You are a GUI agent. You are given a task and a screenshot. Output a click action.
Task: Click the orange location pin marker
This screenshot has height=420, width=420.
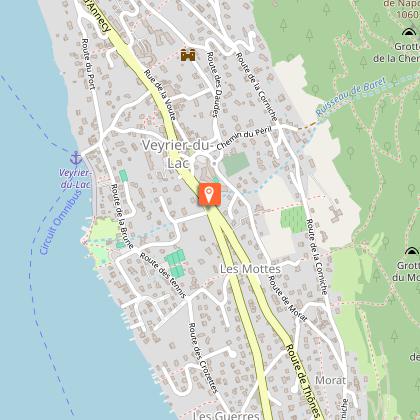(x=209, y=194)
